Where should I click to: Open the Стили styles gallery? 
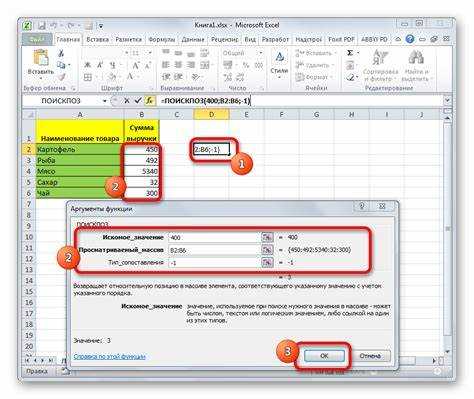[x=279, y=65]
